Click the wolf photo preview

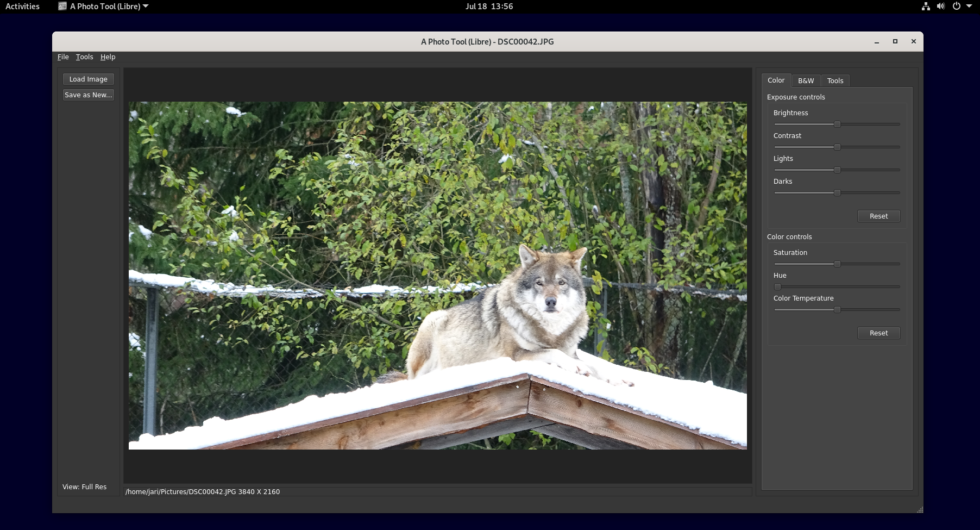pyautogui.click(x=438, y=276)
